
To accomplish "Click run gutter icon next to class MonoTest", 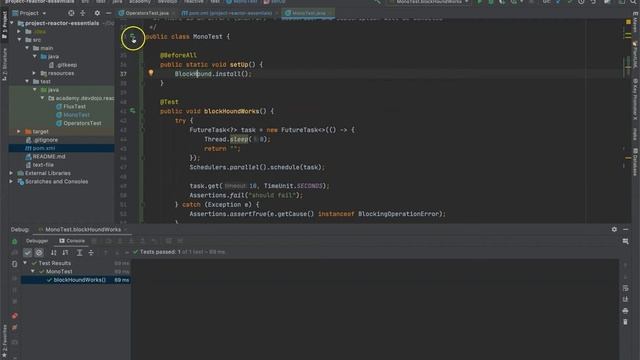I will [x=133, y=37].
